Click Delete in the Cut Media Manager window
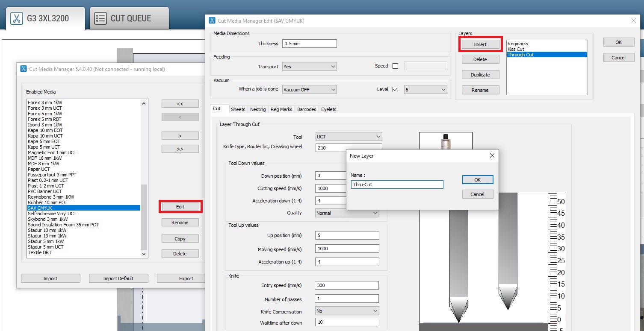The width and height of the screenshot is (644, 331). pyautogui.click(x=180, y=254)
